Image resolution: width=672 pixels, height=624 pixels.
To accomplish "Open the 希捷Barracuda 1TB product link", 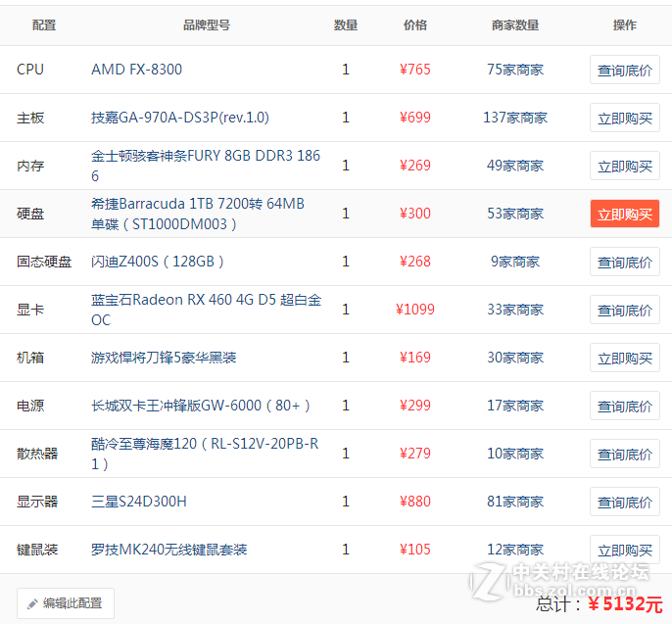I will (x=198, y=214).
